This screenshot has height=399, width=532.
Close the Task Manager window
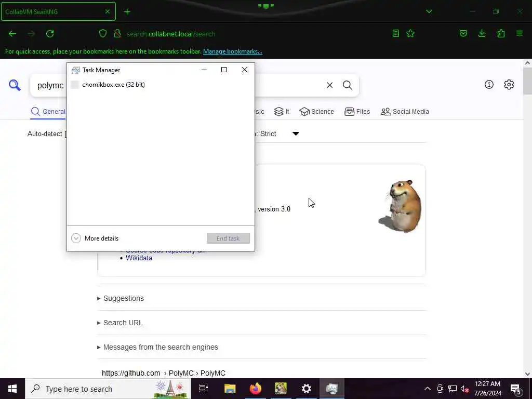[244, 70]
